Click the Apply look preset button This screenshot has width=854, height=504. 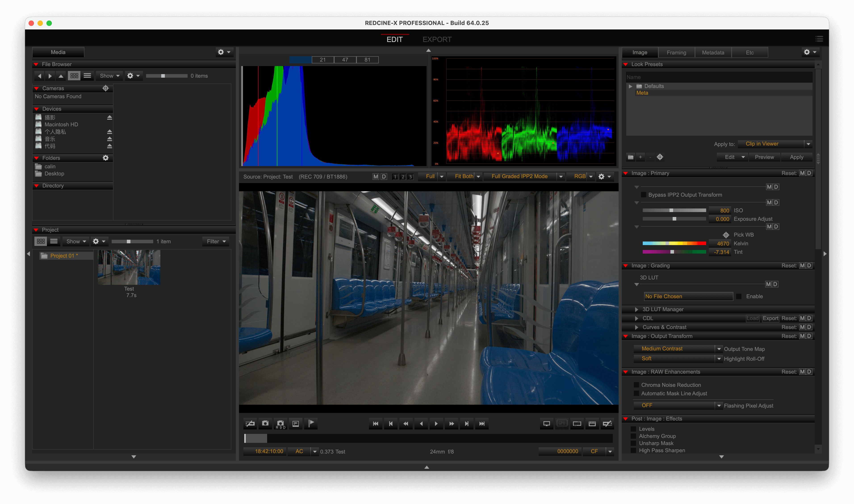pos(796,157)
